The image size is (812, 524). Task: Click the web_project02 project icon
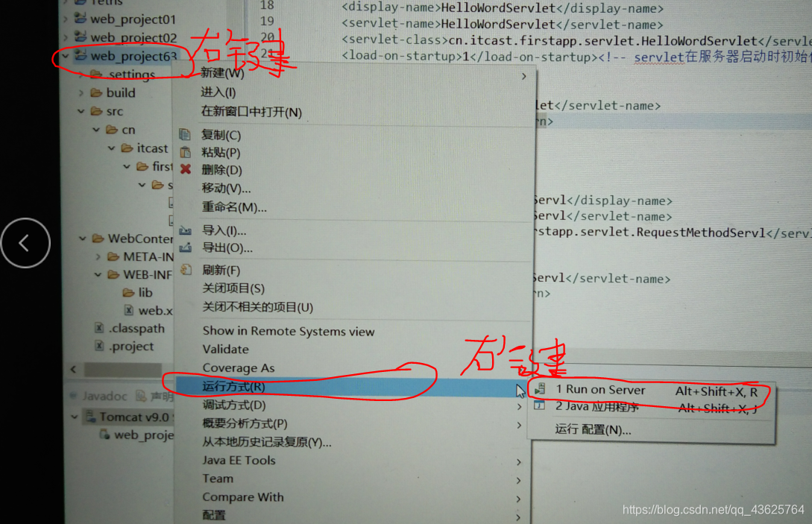81,37
